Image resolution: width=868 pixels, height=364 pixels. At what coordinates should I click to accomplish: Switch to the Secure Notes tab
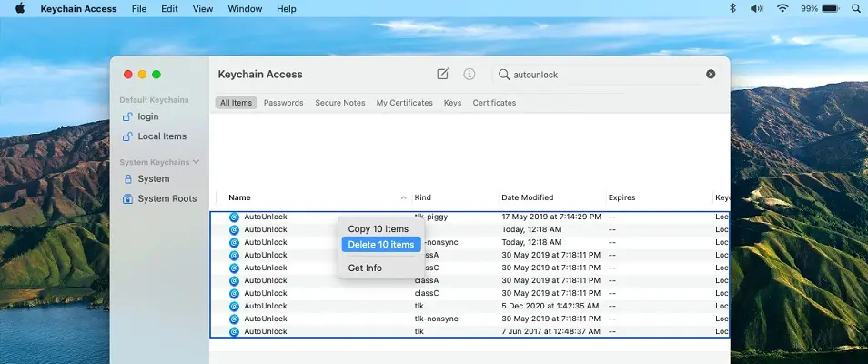click(x=339, y=103)
